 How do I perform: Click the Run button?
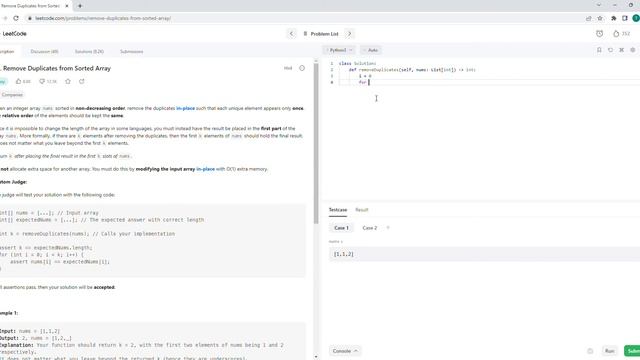[609, 351]
